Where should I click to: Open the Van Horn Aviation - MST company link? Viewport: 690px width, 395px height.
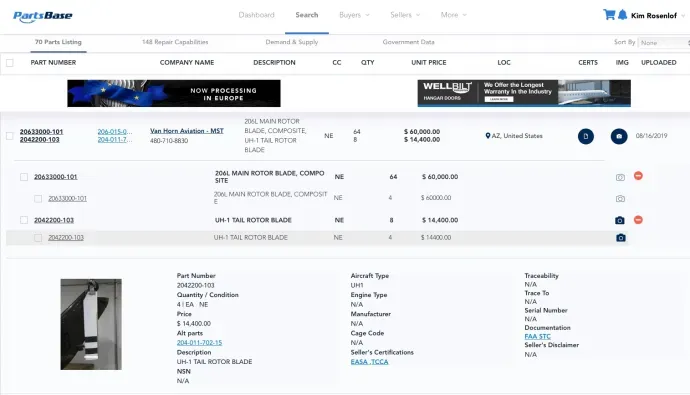[187, 131]
